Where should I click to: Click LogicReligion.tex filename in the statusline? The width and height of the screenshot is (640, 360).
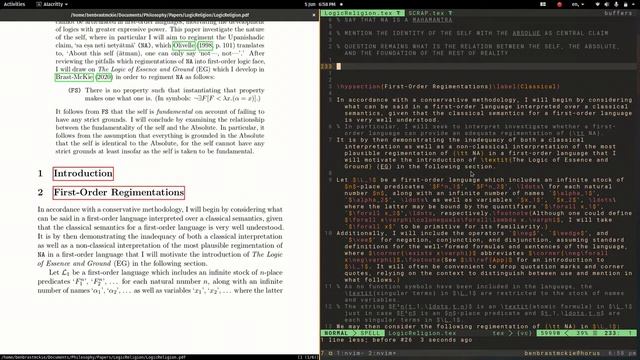point(422,333)
